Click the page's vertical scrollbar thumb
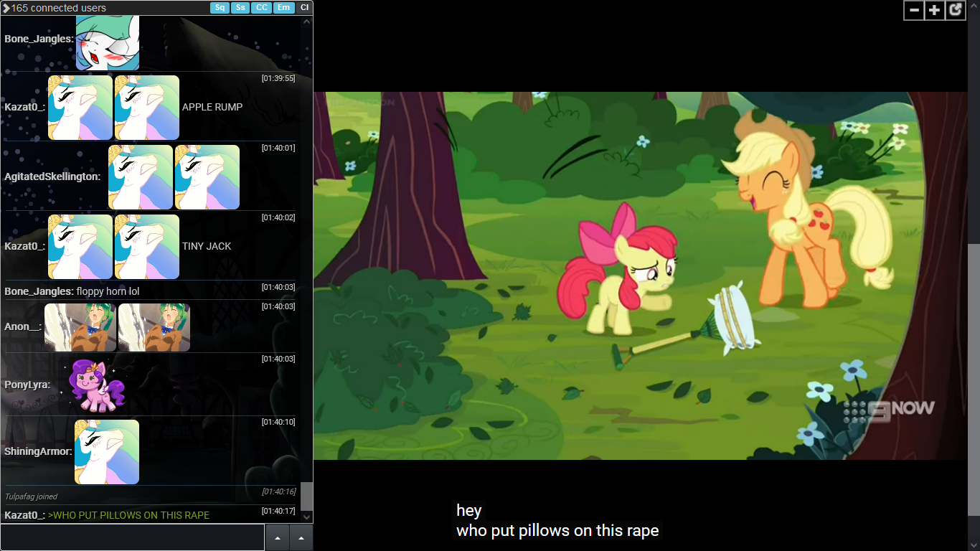This screenshot has width=980, height=551. click(x=974, y=380)
